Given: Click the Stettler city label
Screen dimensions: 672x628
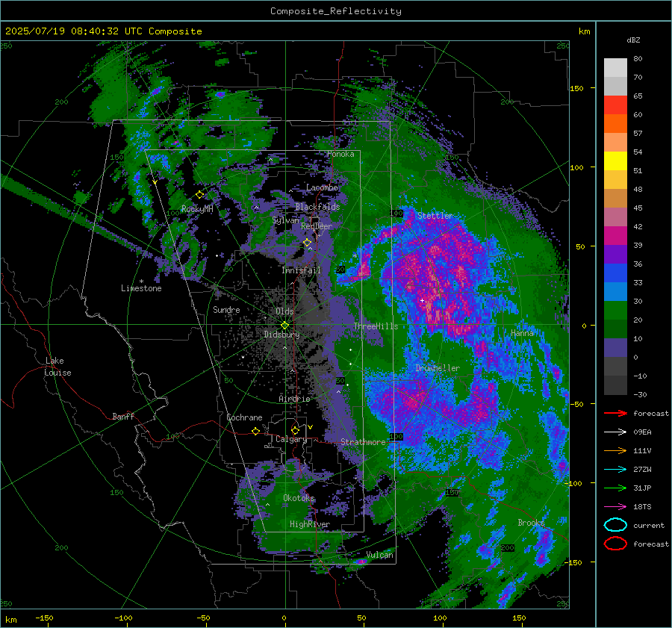Looking at the screenshot, I should 435,216.
